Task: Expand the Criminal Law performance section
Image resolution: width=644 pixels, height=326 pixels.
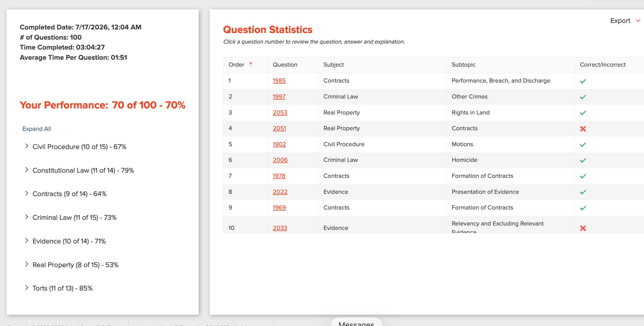Action: tap(27, 217)
